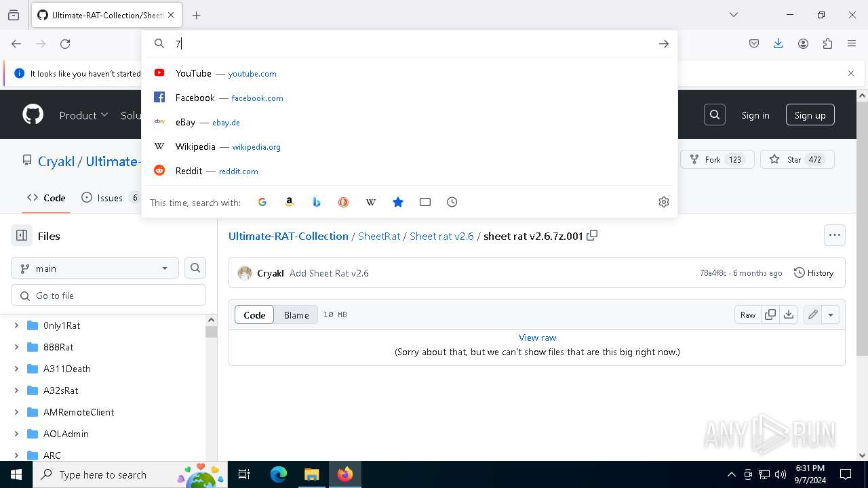
Task: Choose the Reddit suggestion
Action: [410, 171]
